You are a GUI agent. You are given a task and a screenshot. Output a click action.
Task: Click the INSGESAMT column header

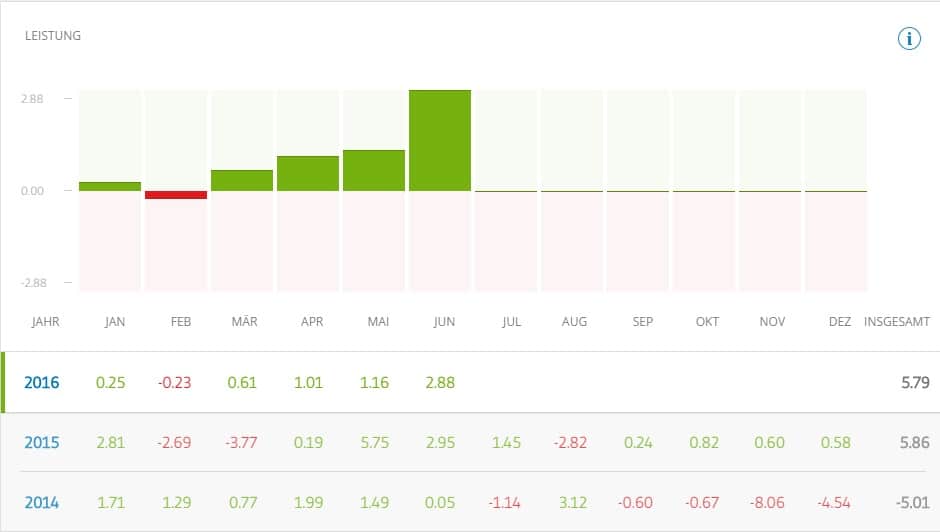point(897,322)
